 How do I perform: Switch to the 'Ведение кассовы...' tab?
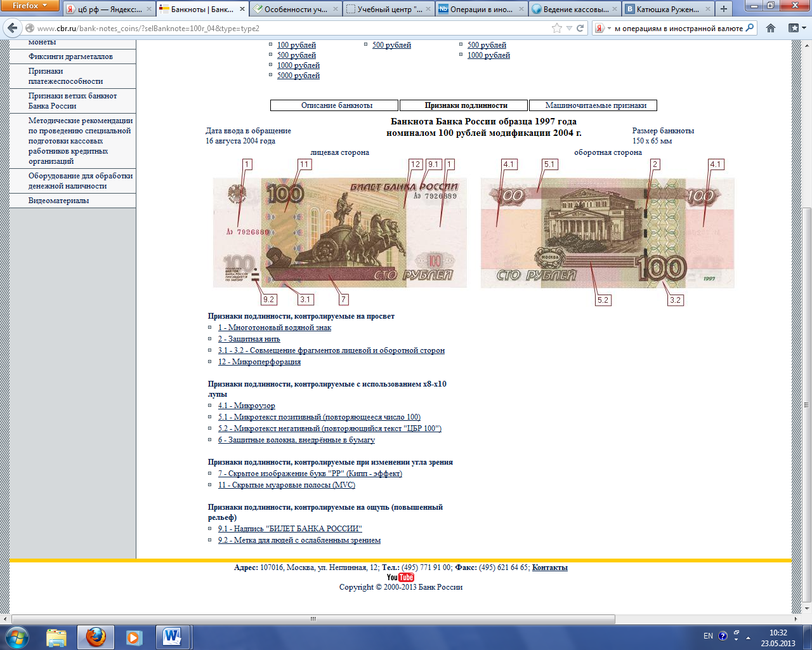click(575, 9)
